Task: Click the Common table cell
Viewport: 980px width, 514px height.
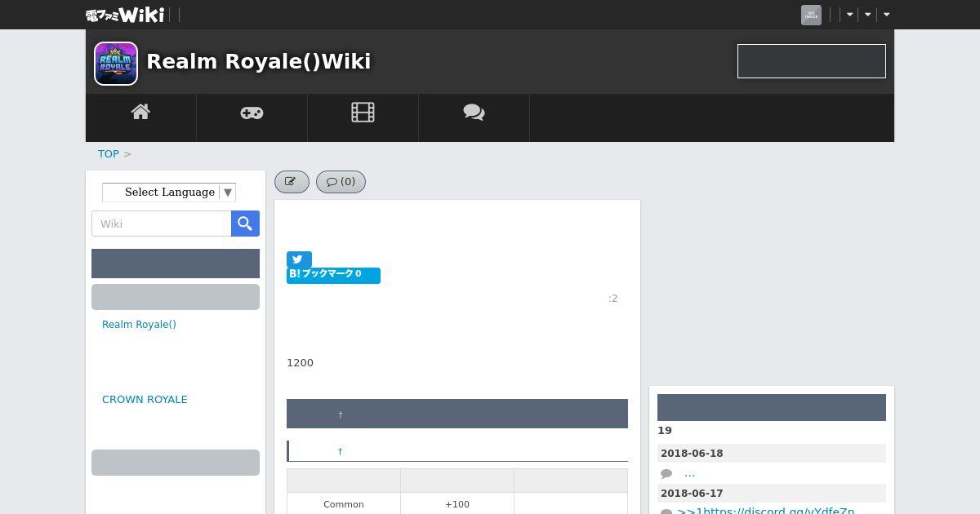Action: tap(344, 504)
